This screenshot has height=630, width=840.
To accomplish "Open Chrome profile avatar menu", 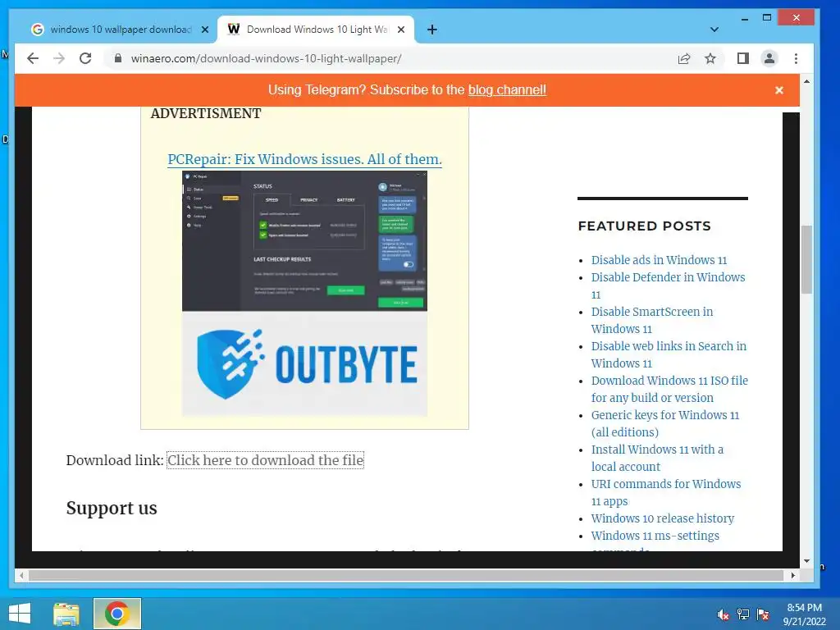I will click(769, 58).
